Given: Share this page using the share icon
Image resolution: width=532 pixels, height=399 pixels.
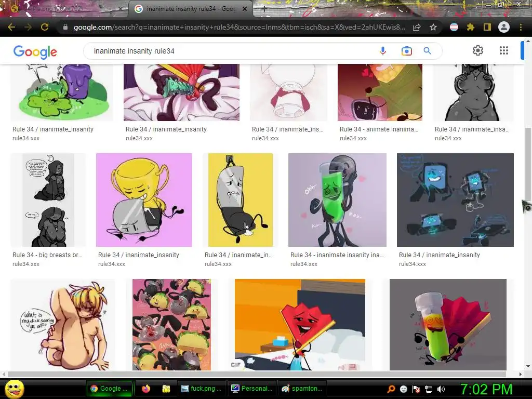Looking at the screenshot, I should [x=417, y=27].
